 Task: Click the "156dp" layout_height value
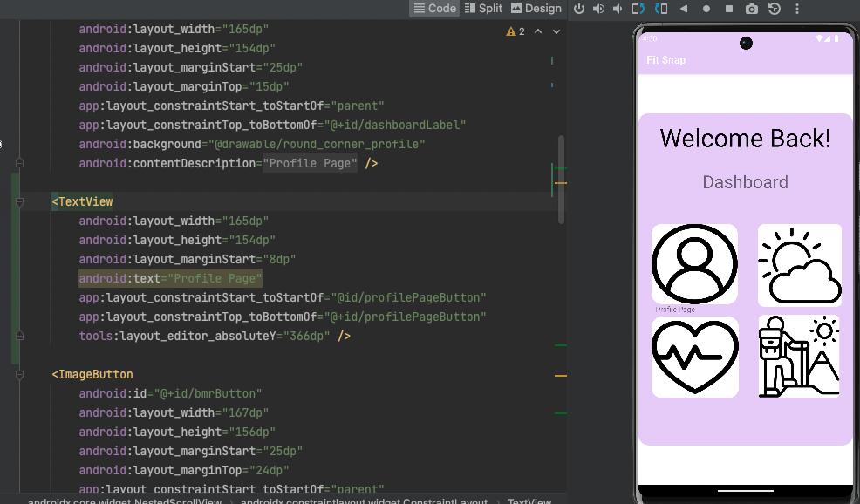point(252,432)
